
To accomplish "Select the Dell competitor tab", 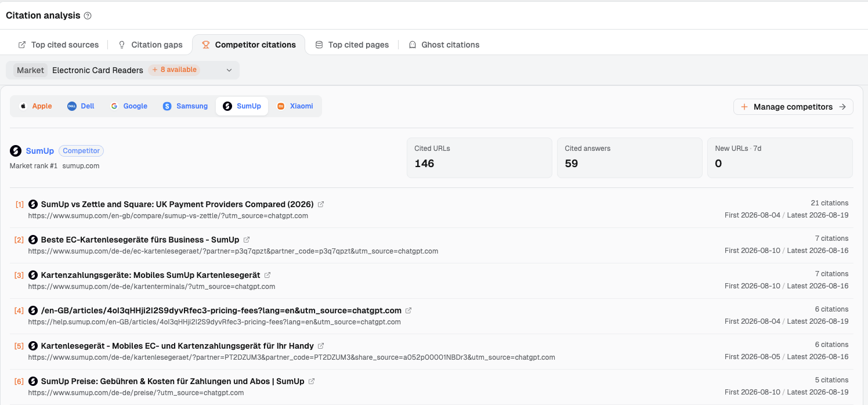I will 81,106.
